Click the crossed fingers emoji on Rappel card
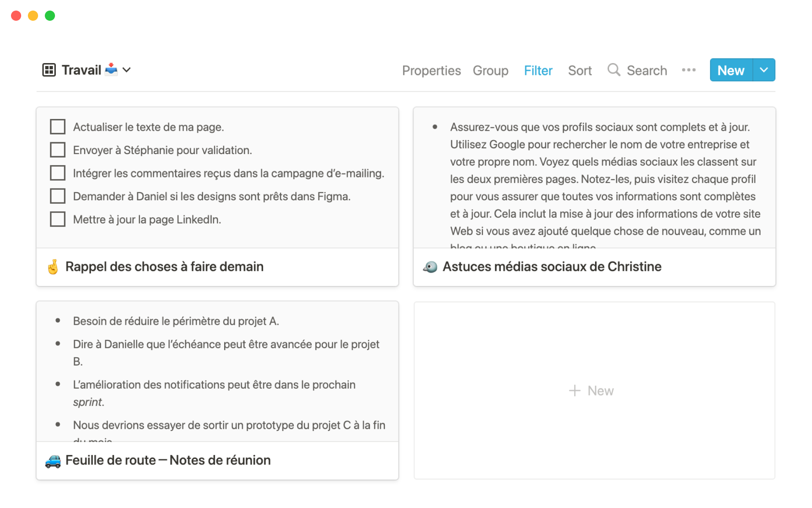 pyautogui.click(x=53, y=267)
